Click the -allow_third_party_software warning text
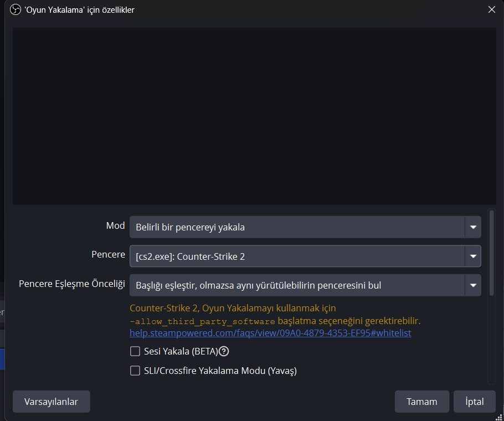Screen dimensions: 504x421 pyautogui.click(x=203, y=321)
